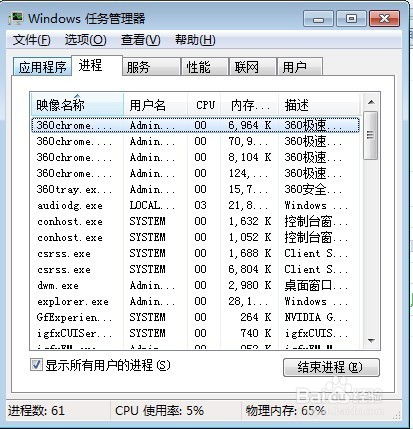Open the 查看(V) menu
The height and width of the screenshot is (429, 413).
(x=140, y=40)
